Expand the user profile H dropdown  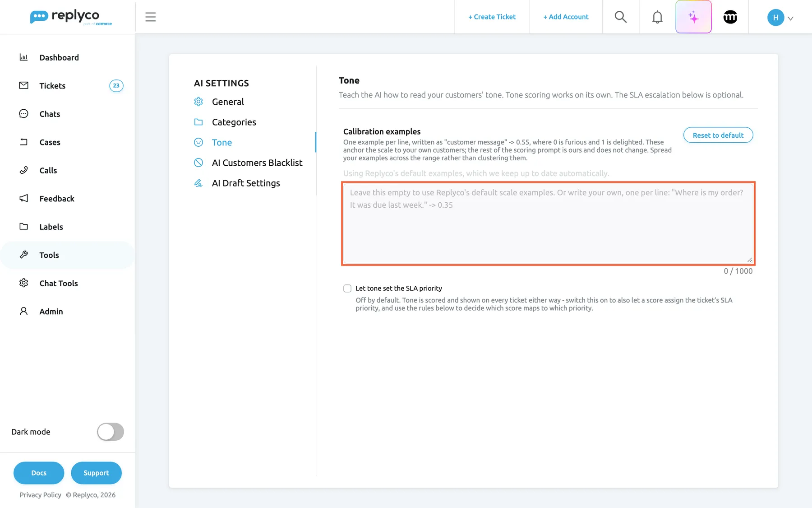click(780, 18)
